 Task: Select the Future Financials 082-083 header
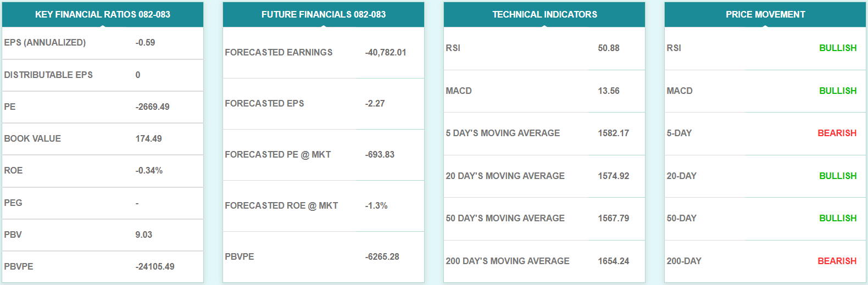324,15
